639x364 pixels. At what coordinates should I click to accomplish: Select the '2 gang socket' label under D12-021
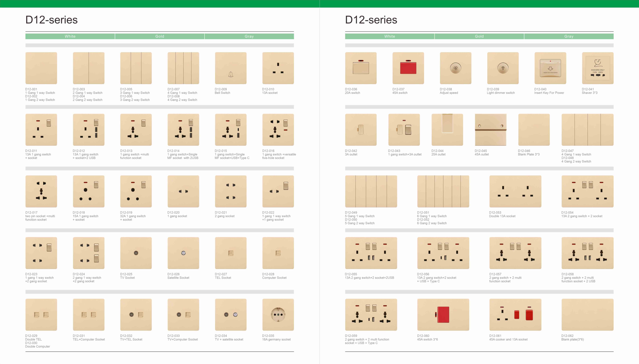click(225, 216)
